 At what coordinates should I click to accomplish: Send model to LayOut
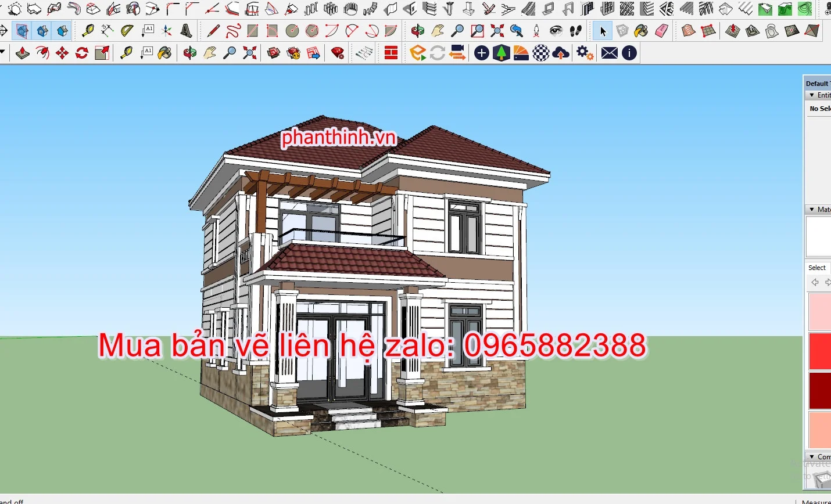[313, 53]
